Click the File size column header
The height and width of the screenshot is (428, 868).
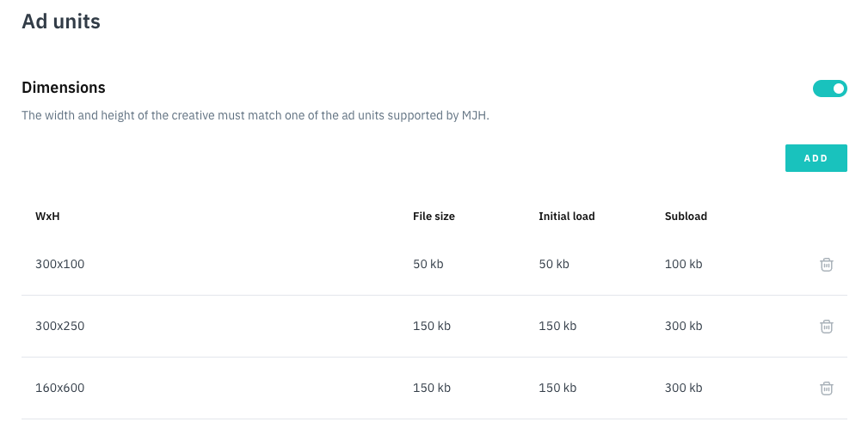point(434,217)
